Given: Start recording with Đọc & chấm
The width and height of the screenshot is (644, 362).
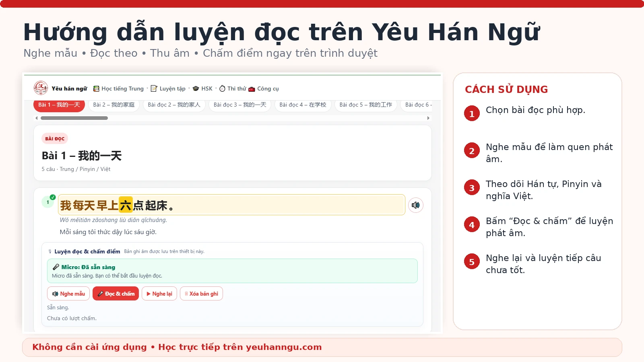Looking at the screenshot, I should tap(116, 294).
